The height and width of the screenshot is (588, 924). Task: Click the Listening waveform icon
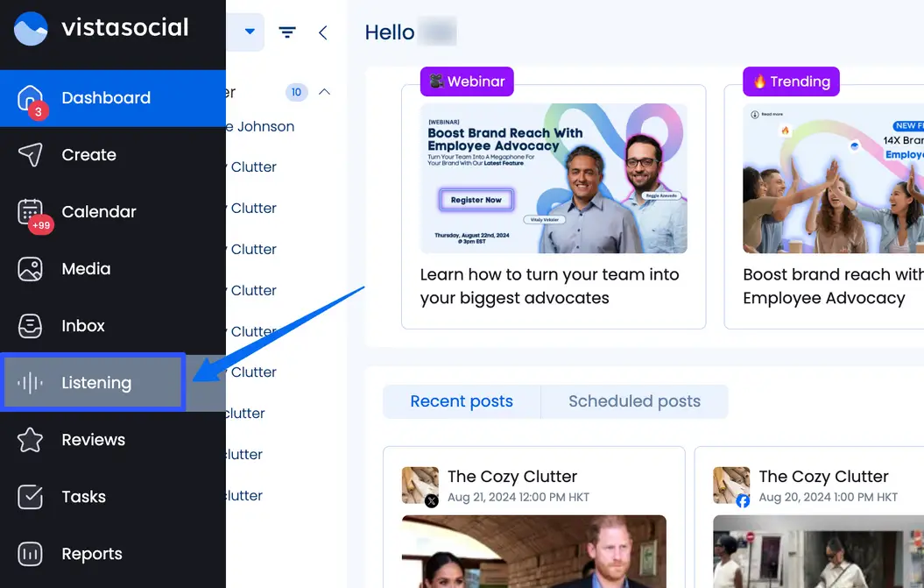(31, 383)
